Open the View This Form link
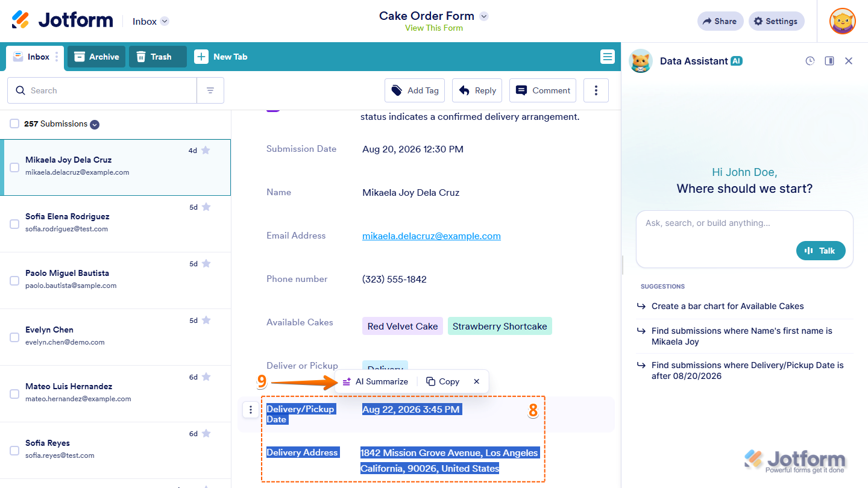The width and height of the screenshot is (868, 488). pyautogui.click(x=434, y=28)
